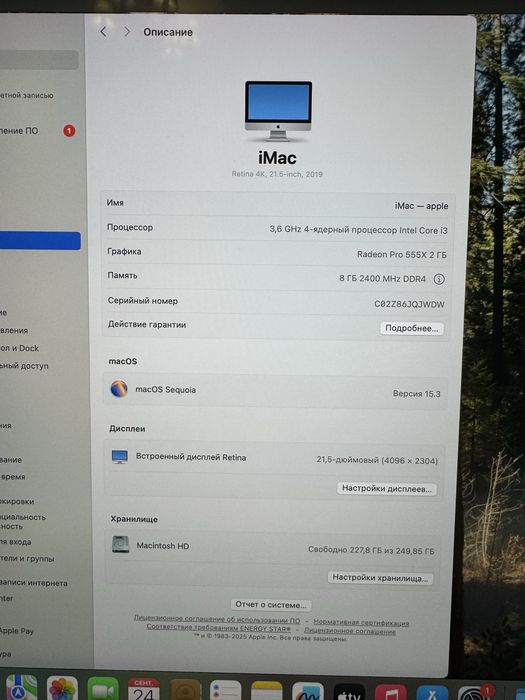Select the Apple Pay sidebar item
Screen dimensions: 525x700
[17, 631]
